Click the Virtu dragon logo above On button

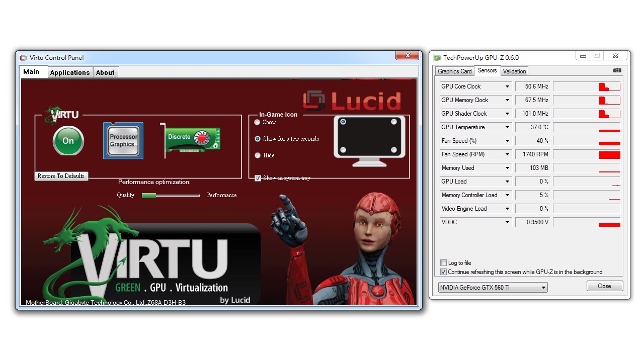pyautogui.click(x=61, y=115)
